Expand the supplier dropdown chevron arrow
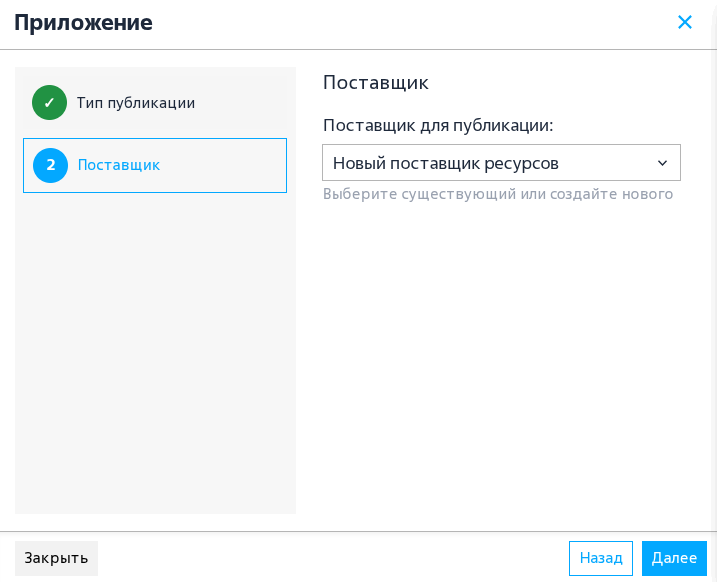 click(662, 163)
